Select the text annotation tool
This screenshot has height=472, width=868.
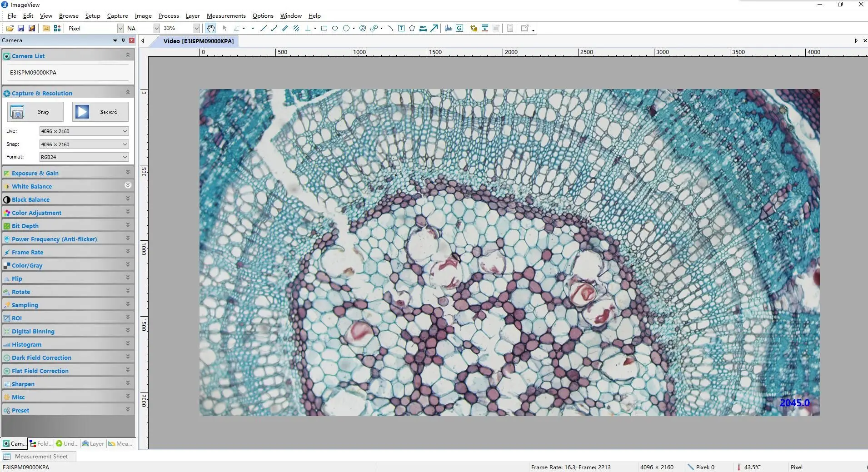pos(401,28)
